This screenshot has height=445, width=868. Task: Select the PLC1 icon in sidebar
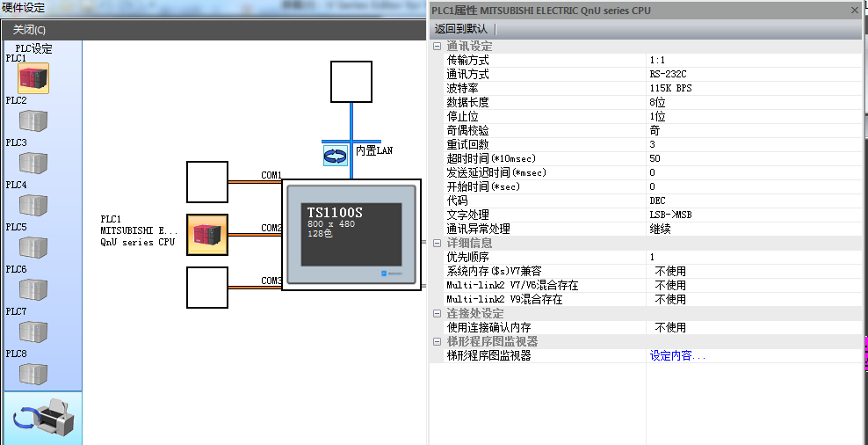point(33,78)
